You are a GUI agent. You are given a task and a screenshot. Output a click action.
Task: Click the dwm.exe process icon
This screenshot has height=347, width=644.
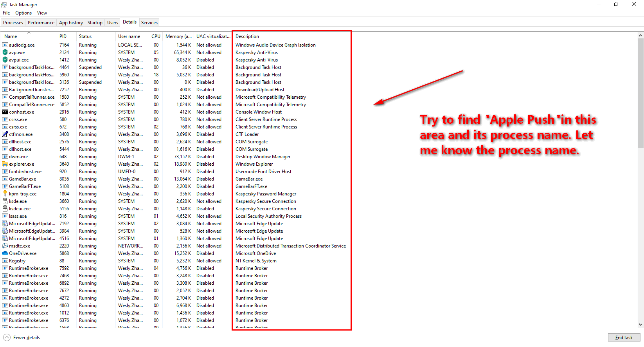click(5, 157)
